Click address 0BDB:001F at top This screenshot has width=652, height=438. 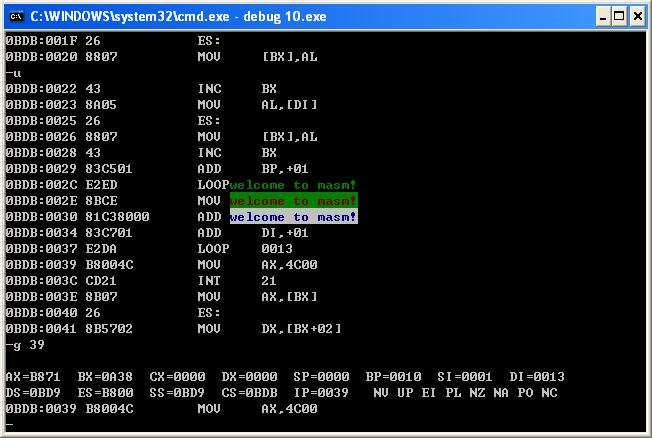[x=42, y=41]
